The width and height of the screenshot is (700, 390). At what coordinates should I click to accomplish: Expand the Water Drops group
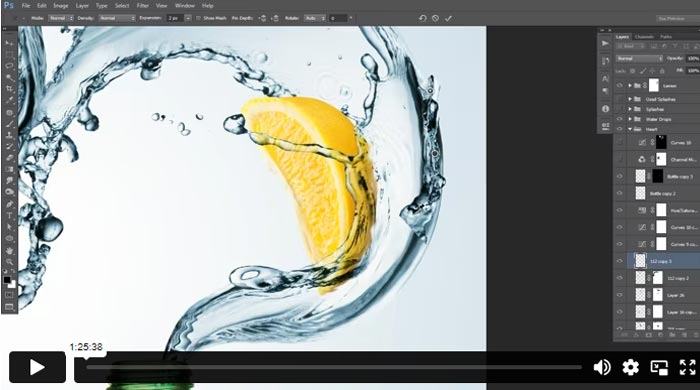pos(630,119)
